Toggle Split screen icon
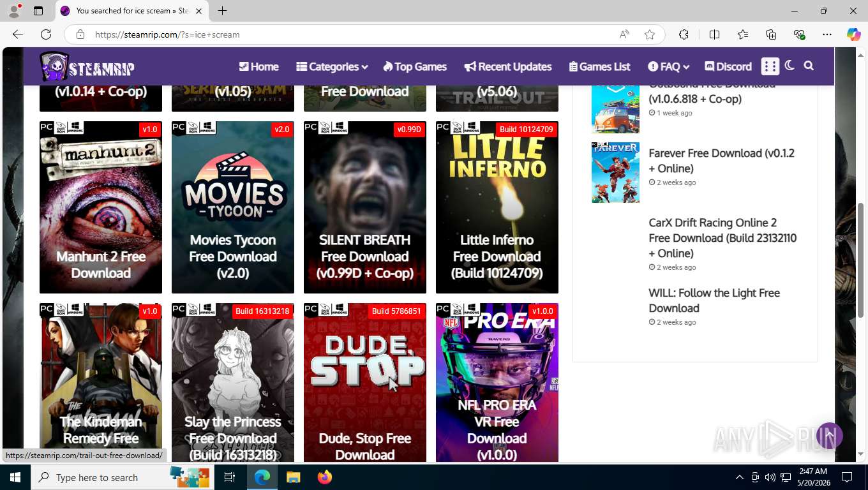Image resolution: width=868 pixels, height=490 pixels. click(714, 34)
